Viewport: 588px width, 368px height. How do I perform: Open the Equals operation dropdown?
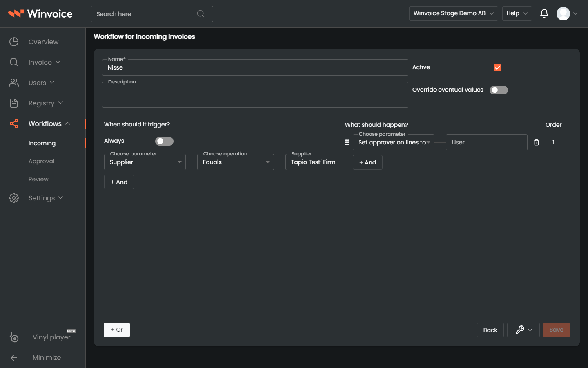(236, 162)
